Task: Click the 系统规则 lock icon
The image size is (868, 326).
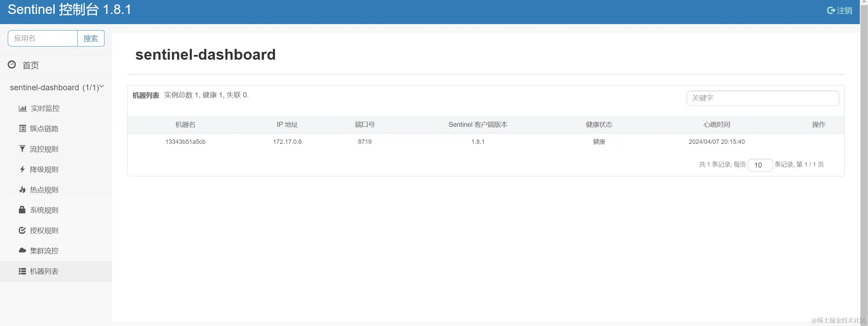Action: point(22,210)
